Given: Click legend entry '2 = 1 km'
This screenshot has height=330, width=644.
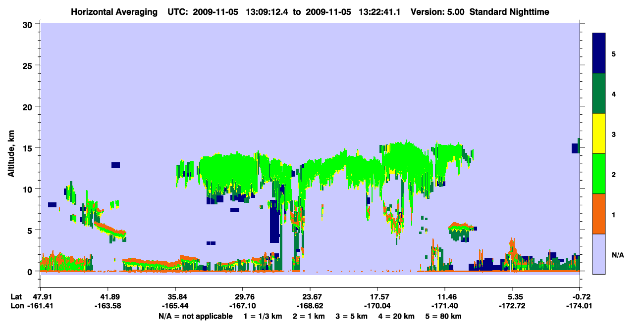Looking at the screenshot, I should click(310, 316).
